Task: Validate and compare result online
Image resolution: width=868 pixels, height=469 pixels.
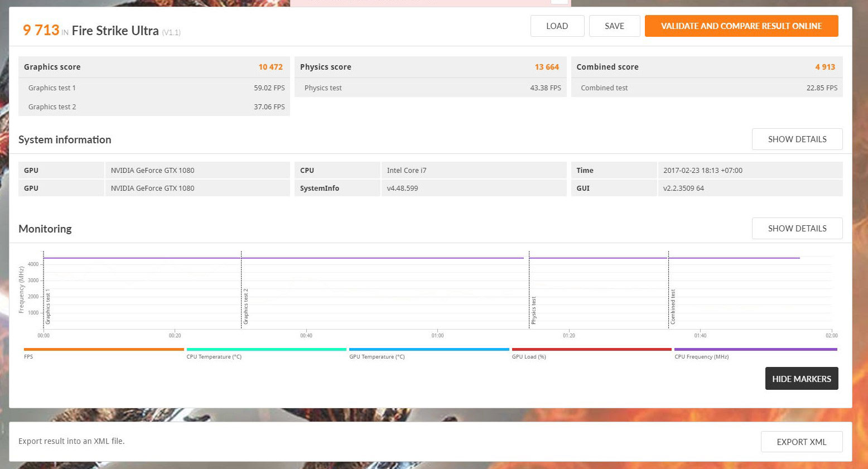Action: coord(741,26)
